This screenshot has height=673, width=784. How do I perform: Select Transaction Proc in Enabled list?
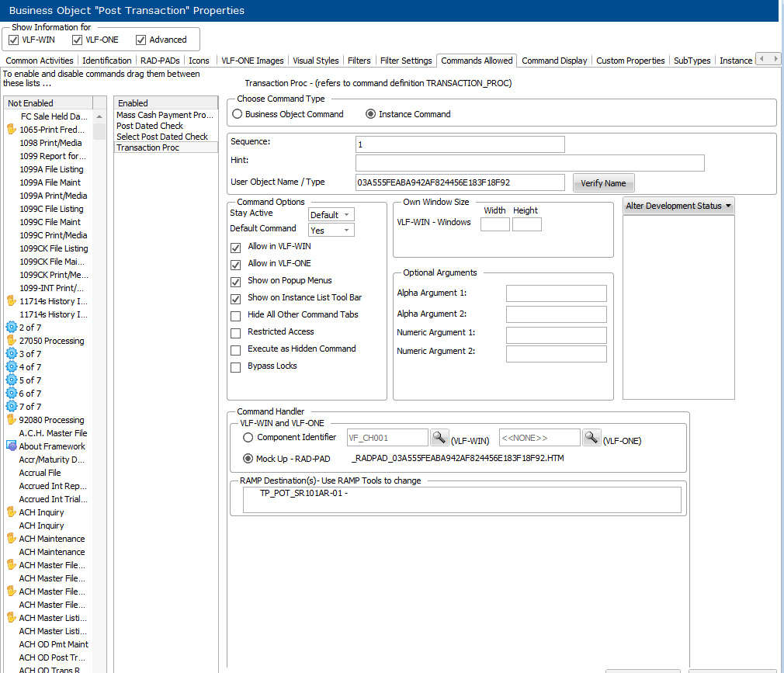[165, 147]
